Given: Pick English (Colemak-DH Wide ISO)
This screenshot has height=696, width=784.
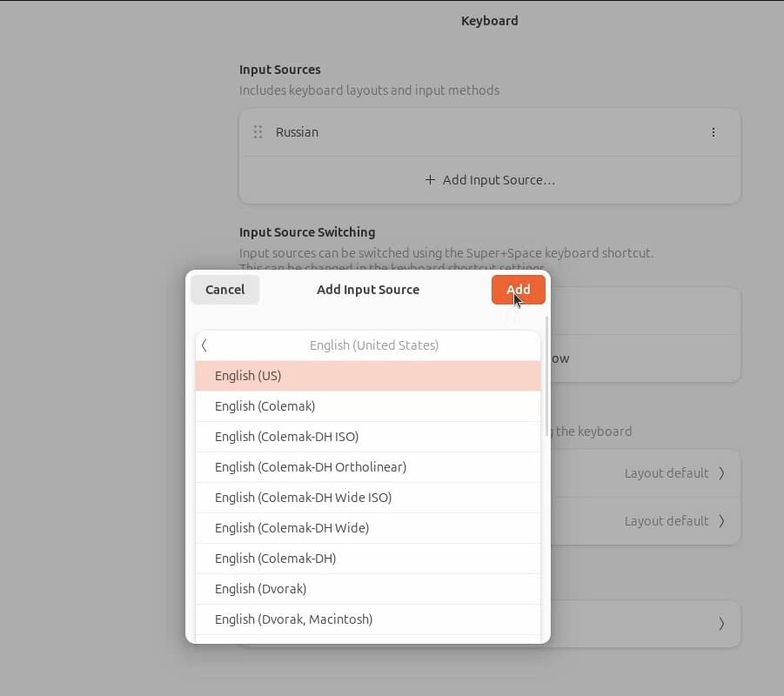Looking at the screenshot, I should pos(368,498).
